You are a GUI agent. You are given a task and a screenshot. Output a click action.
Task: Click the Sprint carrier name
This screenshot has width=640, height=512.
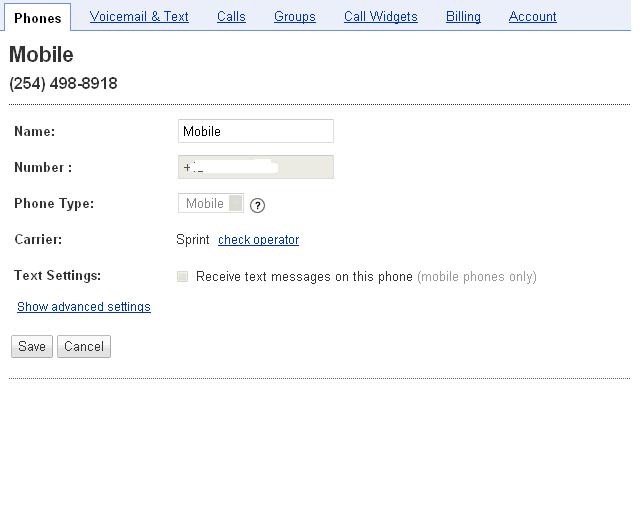coord(193,240)
